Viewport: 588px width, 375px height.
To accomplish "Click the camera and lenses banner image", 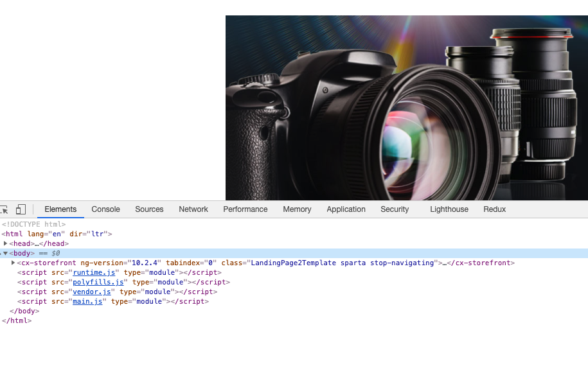I will click(407, 108).
